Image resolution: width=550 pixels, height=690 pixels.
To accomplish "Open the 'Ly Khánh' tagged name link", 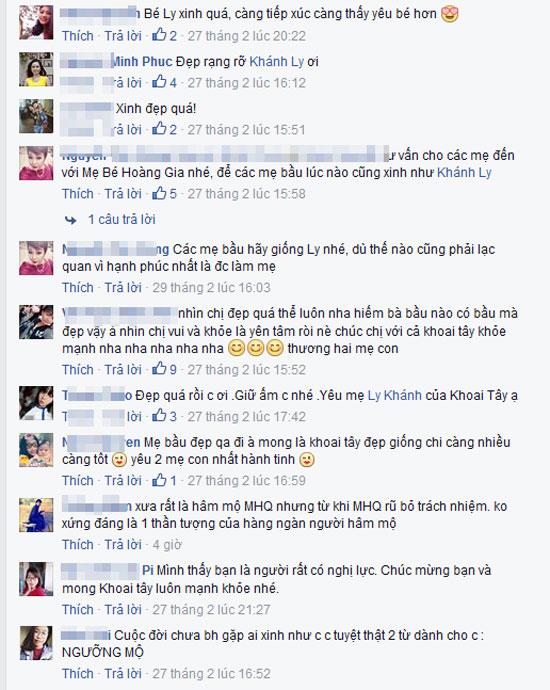I will click(x=395, y=395).
